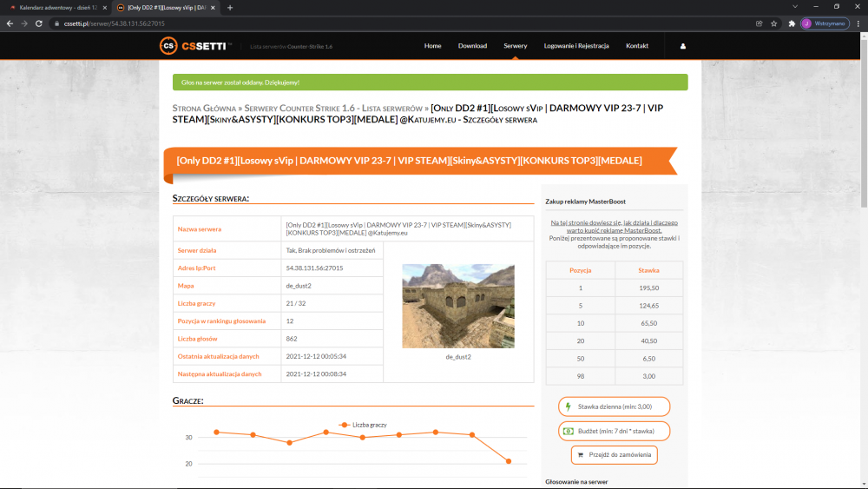The height and width of the screenshot is (489, 868).
Task: Click the last data point on players chart
Action: [x=508, y=460]
